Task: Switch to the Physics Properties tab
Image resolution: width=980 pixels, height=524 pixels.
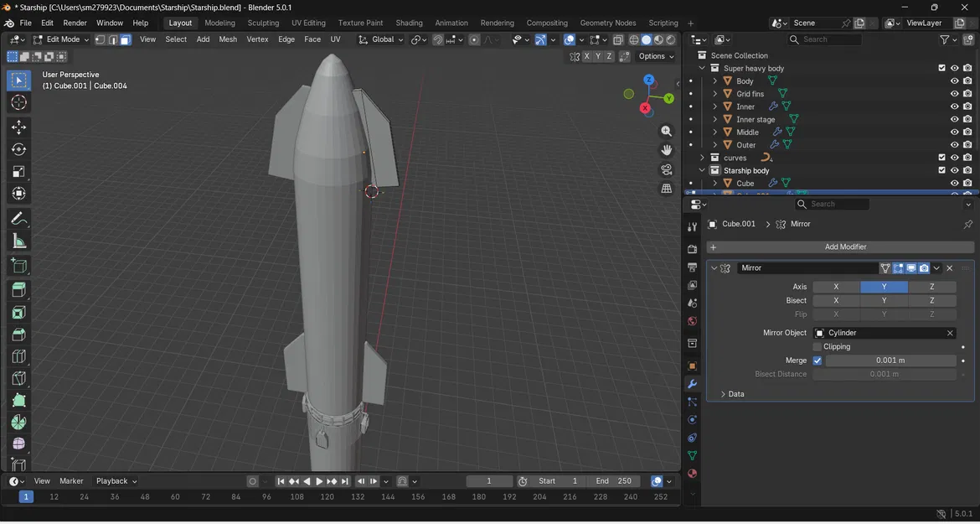Action: point(692,419)
